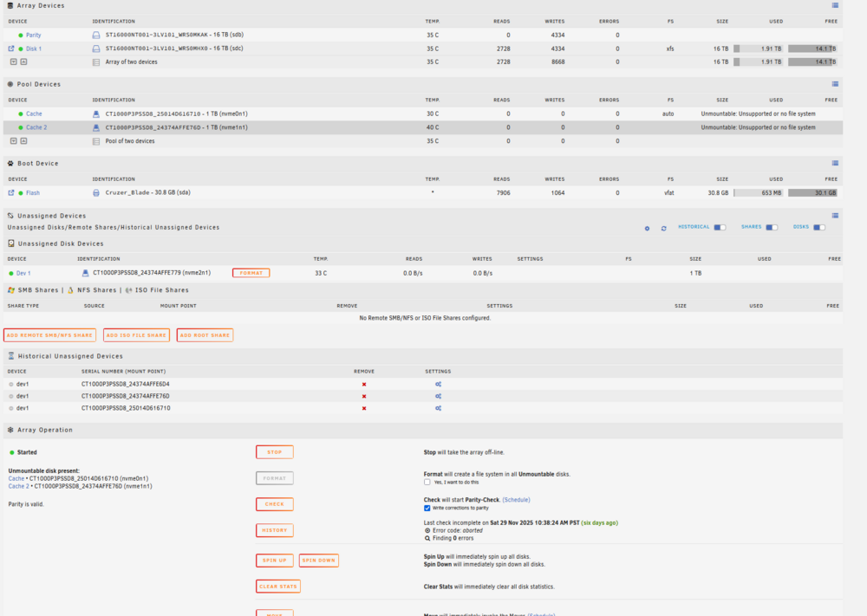Image resolution: width=867 pixels, height=616 pixels.
Task: Click the Pool Devices view toggle icon
Action: point(835,84)
